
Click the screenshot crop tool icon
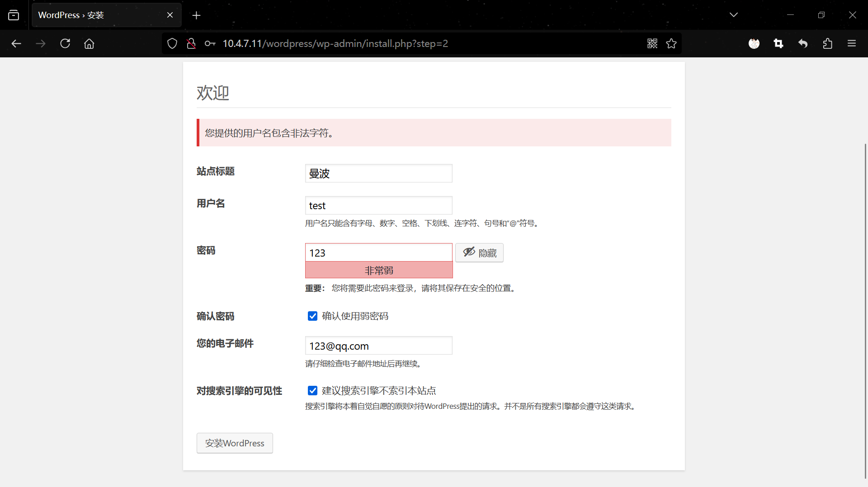click(778, 43)
